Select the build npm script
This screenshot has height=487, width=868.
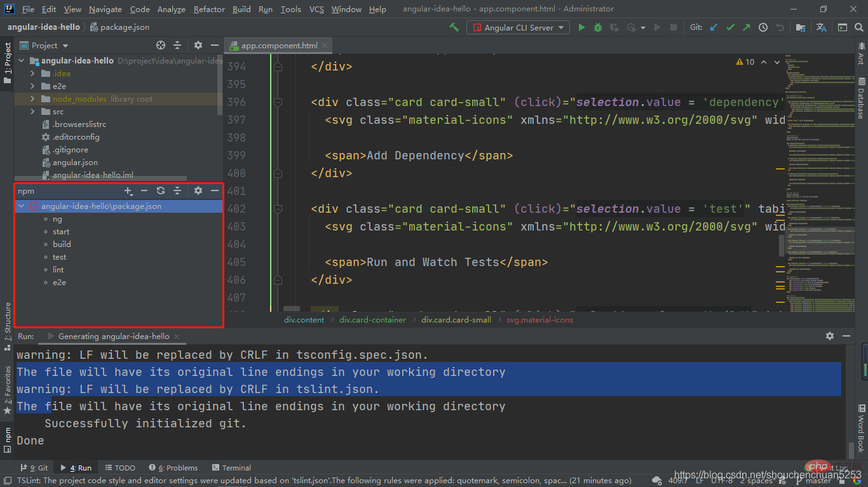62,244
